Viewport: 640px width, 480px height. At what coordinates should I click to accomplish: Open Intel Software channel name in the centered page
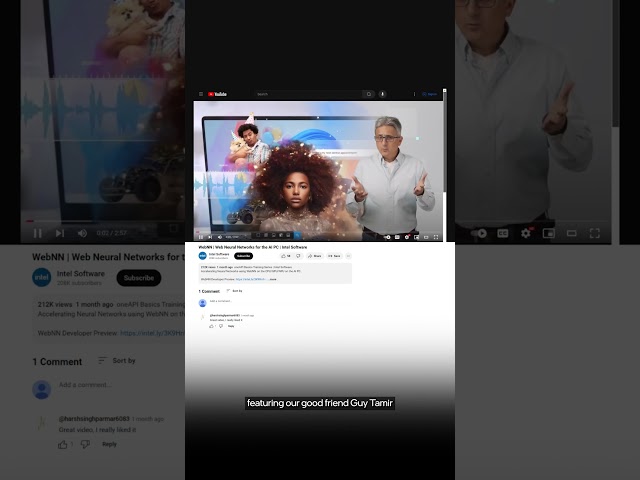(219, 254)
